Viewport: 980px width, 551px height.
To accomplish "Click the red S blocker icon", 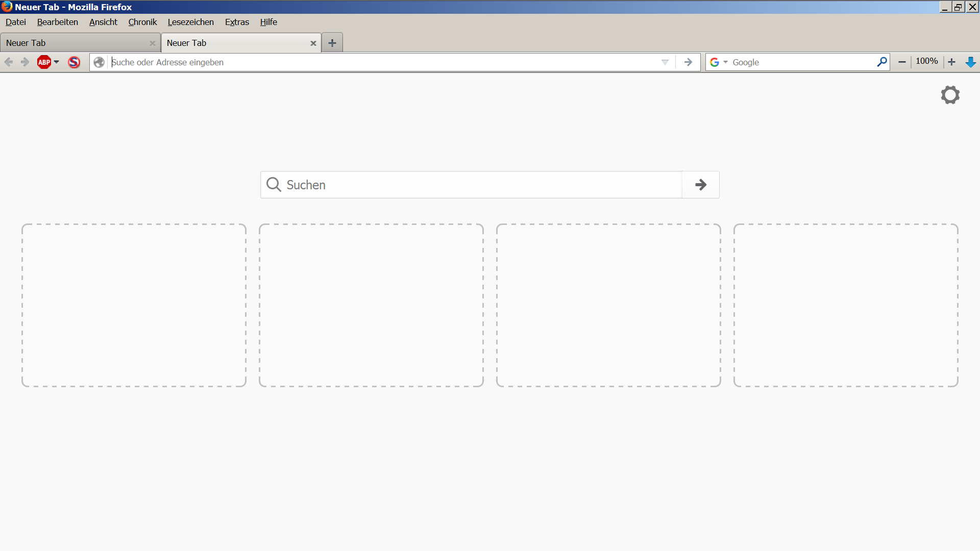I will click(x=74, y=62).
